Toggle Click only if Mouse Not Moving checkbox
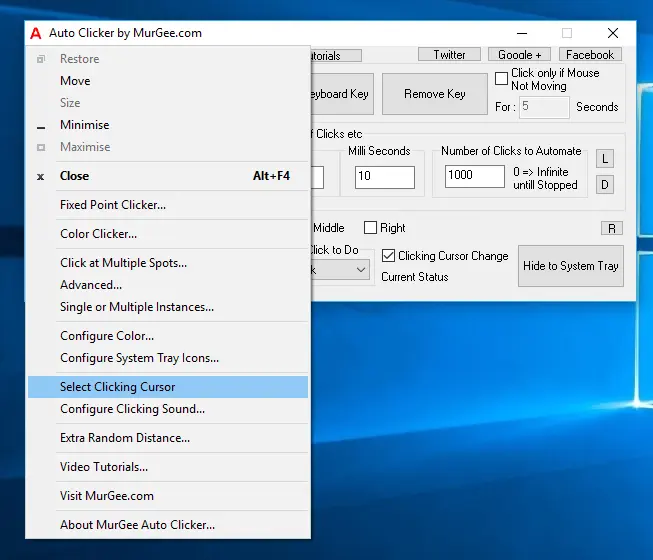 point(502,79)
